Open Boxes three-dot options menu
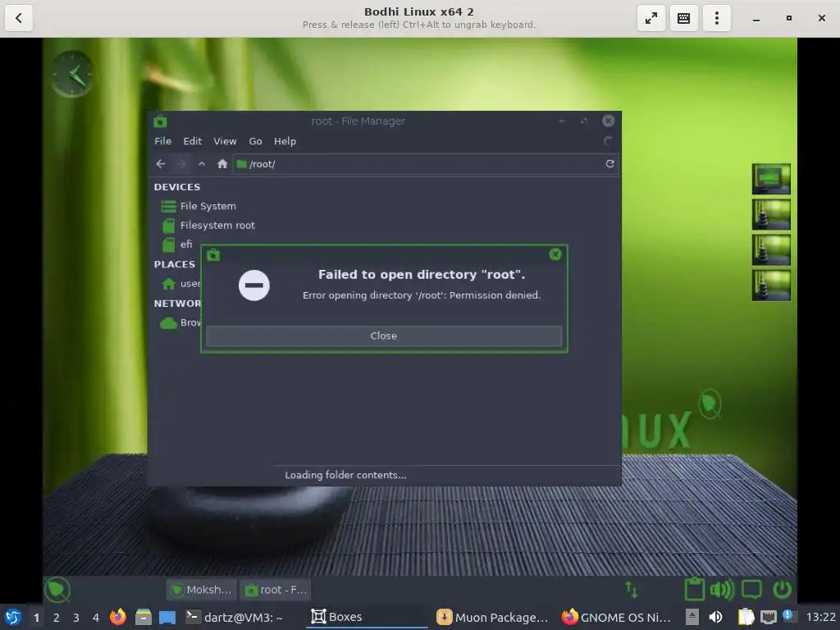840x630 pixels. click(717, 18)
